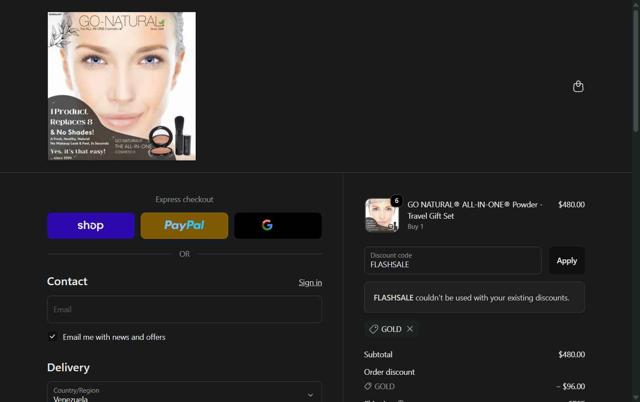This screenshot has height=402, width=640.
Task: Click the GO-NATURAL store banner image
Action: click(x=122, y=86)
